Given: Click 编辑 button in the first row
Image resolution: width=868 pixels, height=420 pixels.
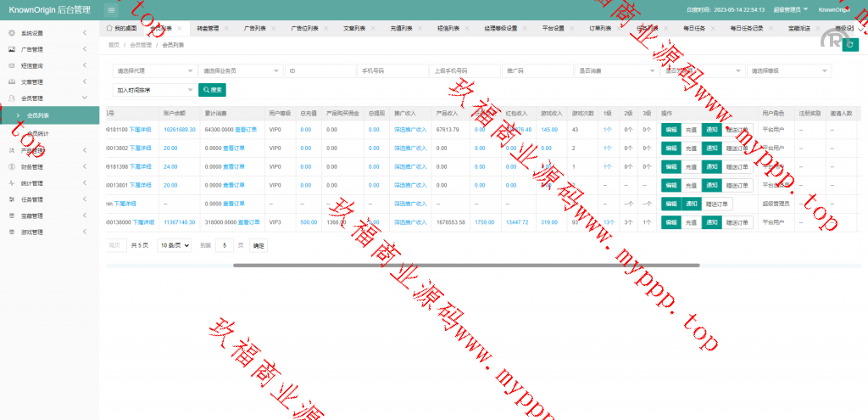Looking at the screenshot, I should (x=670, y=130).
